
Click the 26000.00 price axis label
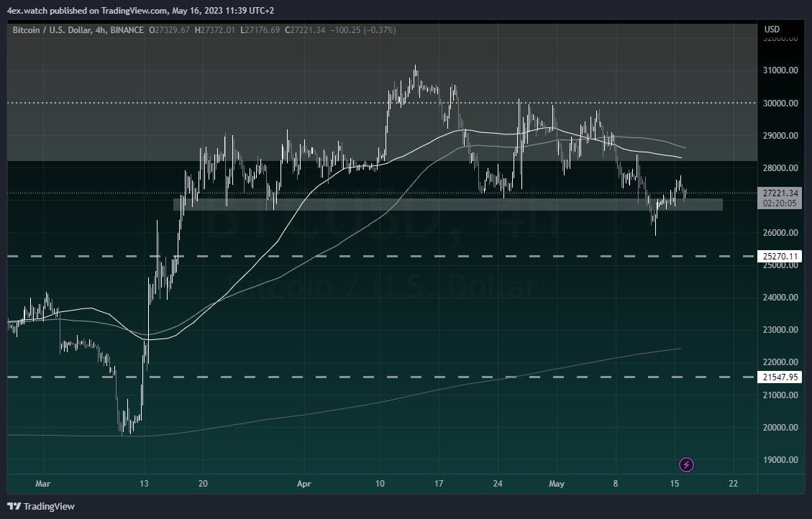[780, 233]
